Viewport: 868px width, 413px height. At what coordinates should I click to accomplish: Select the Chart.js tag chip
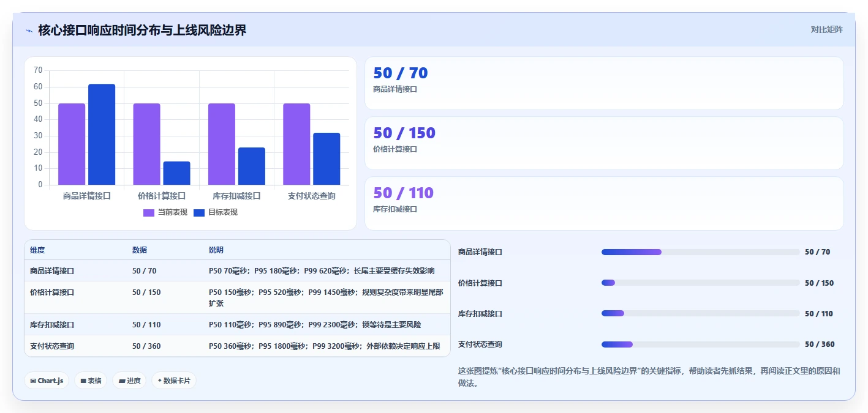(47, 381)
